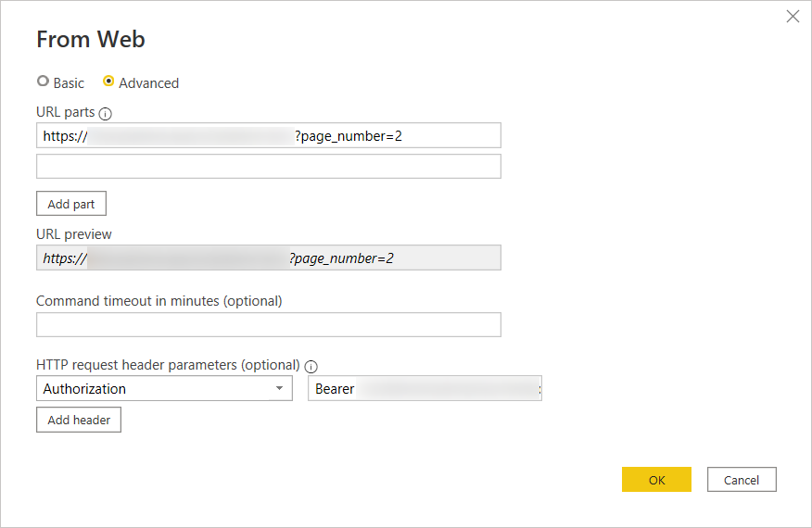This screenshot has height=528, width=812.
Task: Click the Command timeout in minutes field
Action: [x=268, y=324]
